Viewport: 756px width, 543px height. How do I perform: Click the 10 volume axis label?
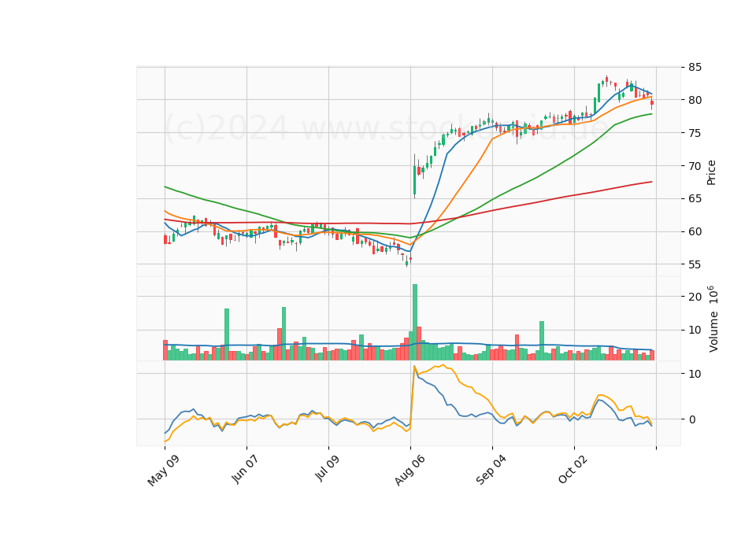[695, 330]
